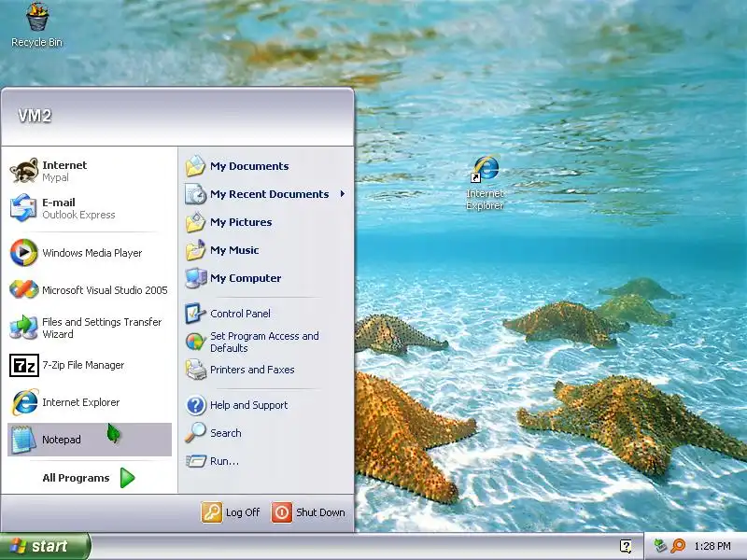Click the Control Panel icon
The width and height of the screenshot is (747, 560).
coord(195,314)
